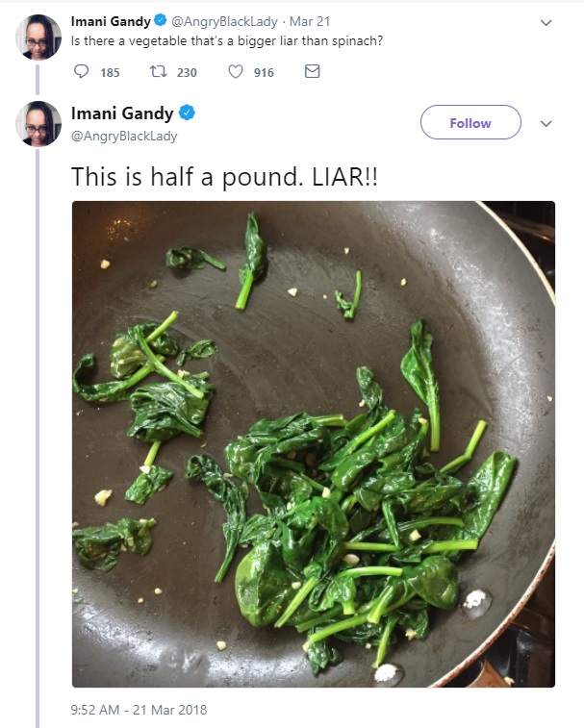Open top tweet's profile avatar
Screen dimensions: 584x728
pos(38,38)
